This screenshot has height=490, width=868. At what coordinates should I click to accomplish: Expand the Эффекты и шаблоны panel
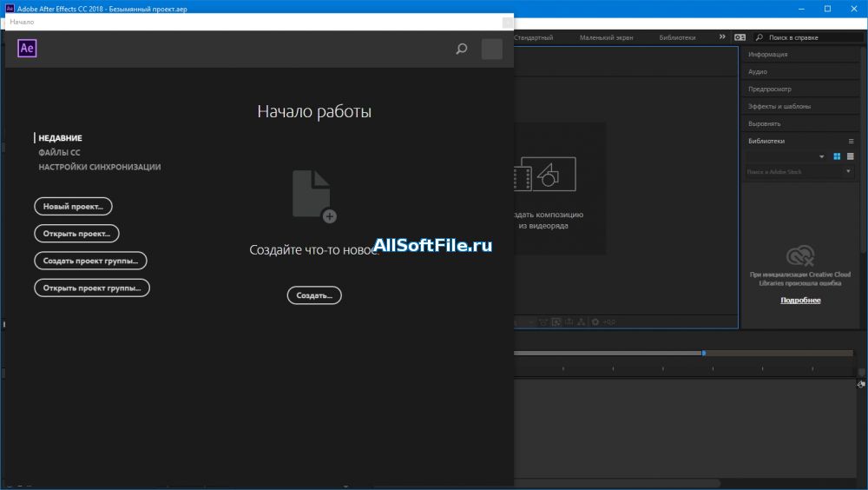779,106
